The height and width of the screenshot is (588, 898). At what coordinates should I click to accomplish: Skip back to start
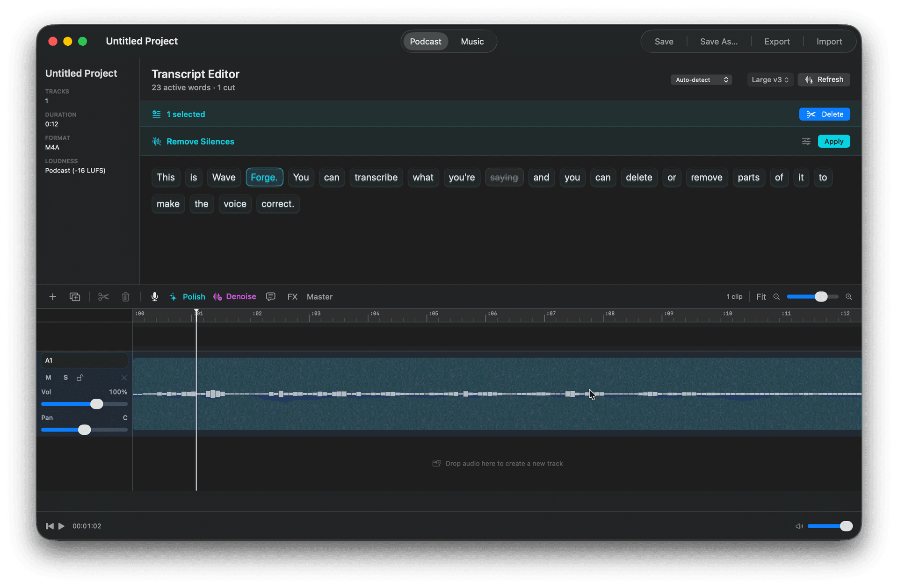point(50,526)
